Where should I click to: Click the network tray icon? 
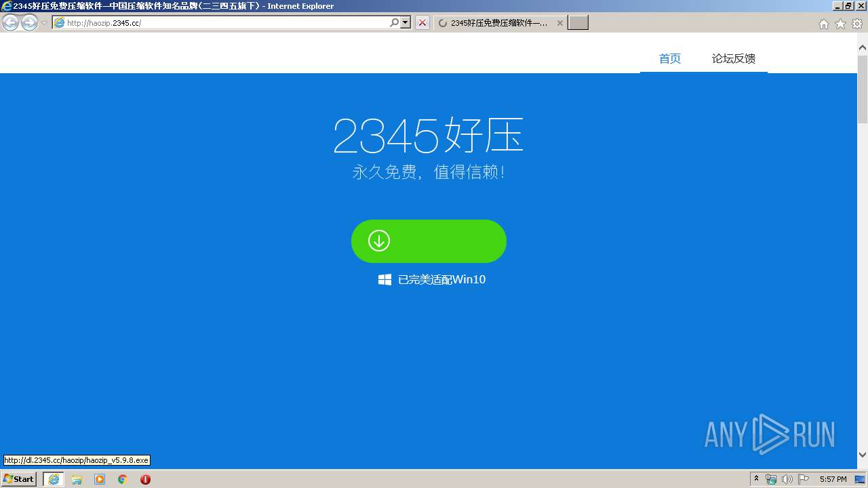pos(771,479)
